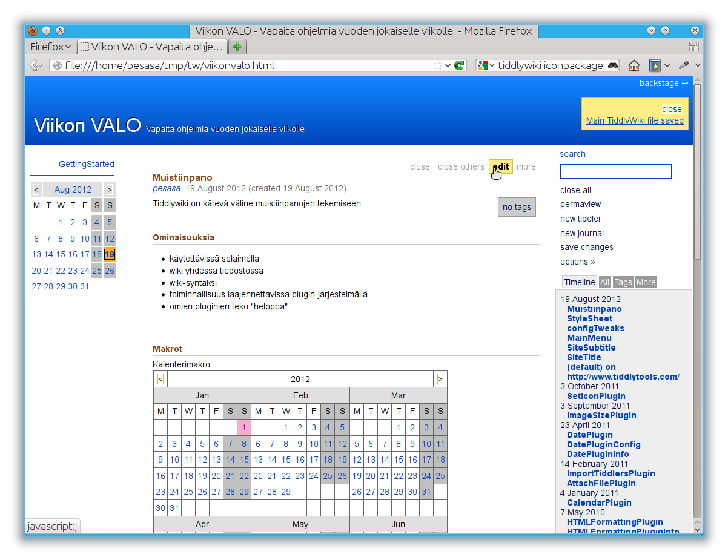
Task: Click the highlighted 1 January calendar cell
Action: [x=243, y=427]
